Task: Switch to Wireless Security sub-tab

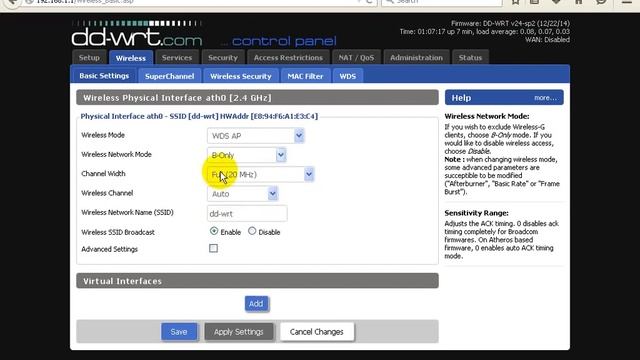Action: click(x=241, y=76)
